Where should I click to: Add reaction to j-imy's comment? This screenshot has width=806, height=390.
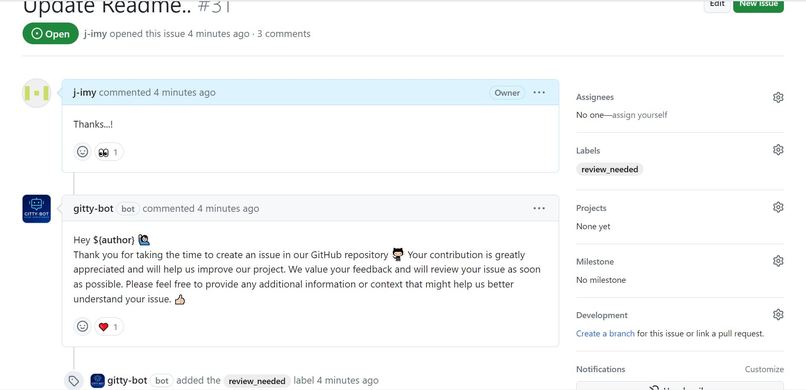point(82,152)
